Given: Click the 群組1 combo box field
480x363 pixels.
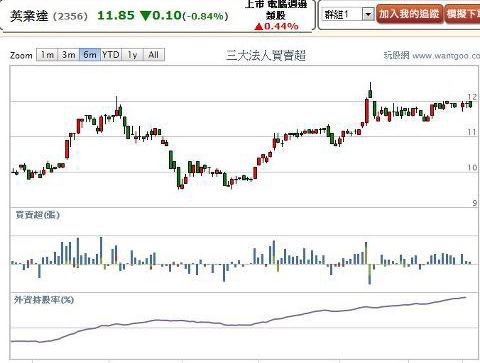Looking at the screenshot, I should pos(348,14).
